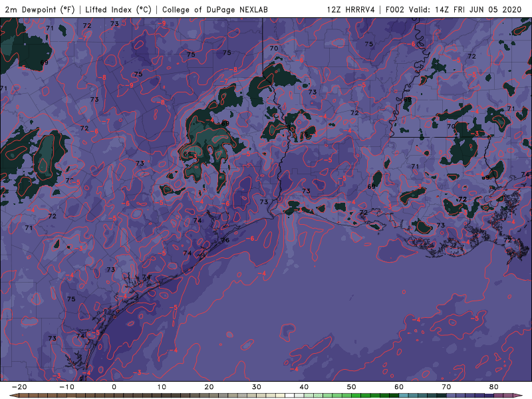Click the 'F002' forecast hour label
The height and width of the screenshot is (399, 532).
[x=395, y=9]
